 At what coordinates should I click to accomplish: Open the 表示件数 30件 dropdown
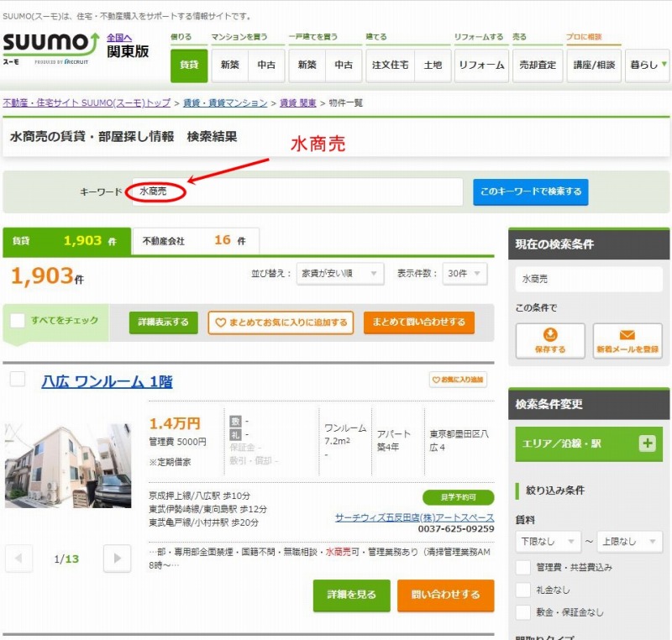point(465,274)
